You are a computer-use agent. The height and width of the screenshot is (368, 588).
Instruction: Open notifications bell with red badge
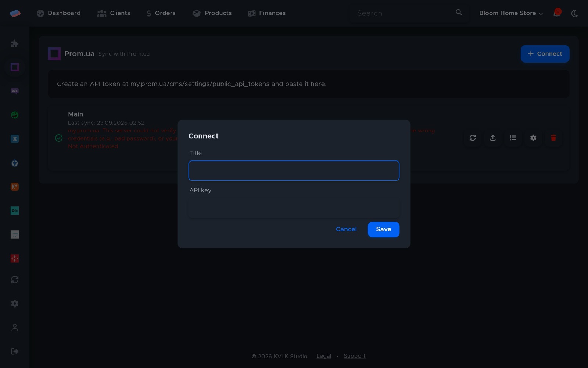point(557,13)
